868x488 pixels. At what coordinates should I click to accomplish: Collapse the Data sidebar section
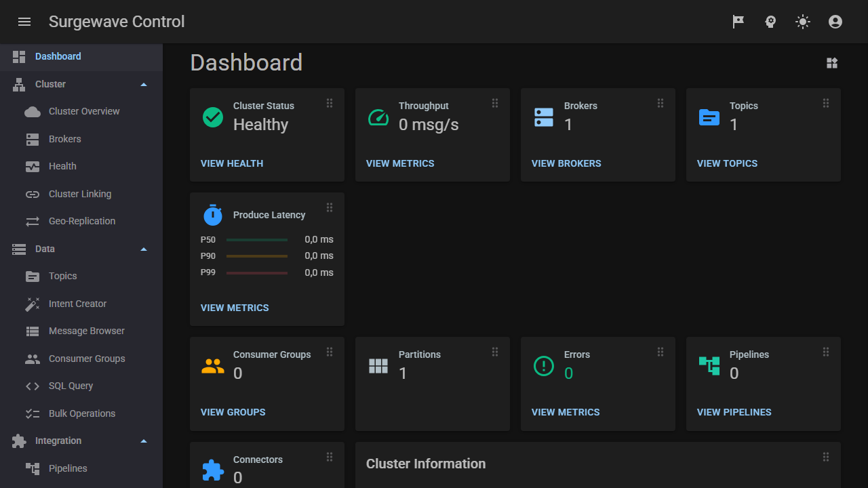(144, 249)
